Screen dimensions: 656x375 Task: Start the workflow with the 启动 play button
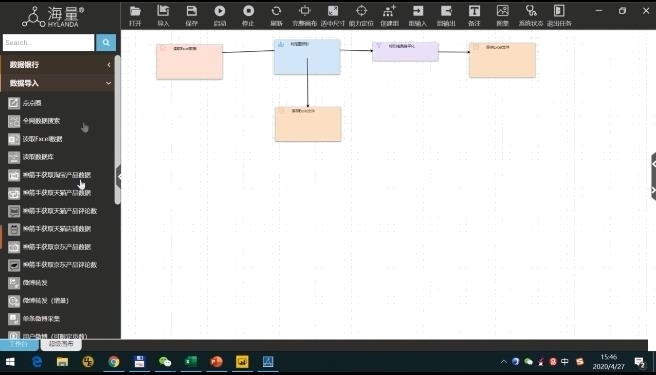(x=220, y=11)
